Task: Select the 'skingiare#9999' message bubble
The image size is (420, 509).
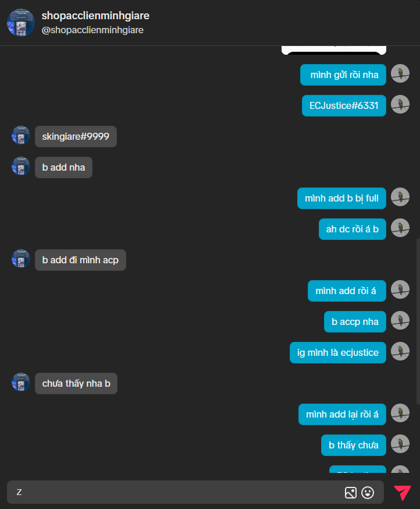Action: pyautogui.click(x=76, y=137)
